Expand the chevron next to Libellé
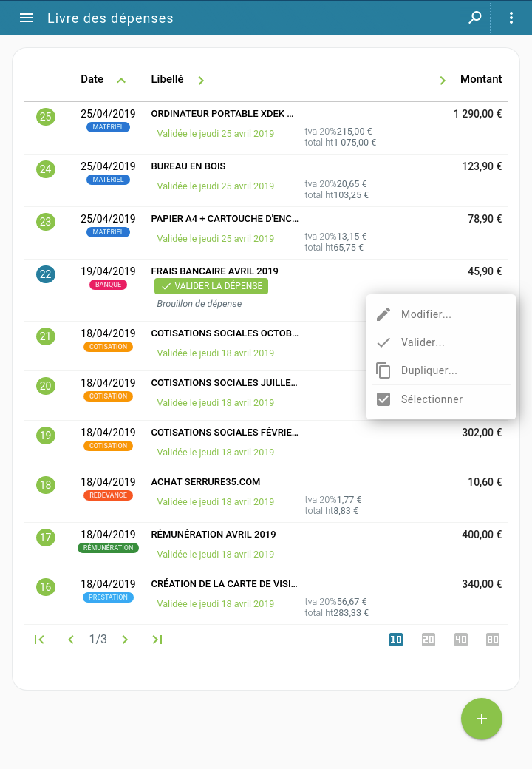Viewport: 532px width, 769px height. click(201, 80)
